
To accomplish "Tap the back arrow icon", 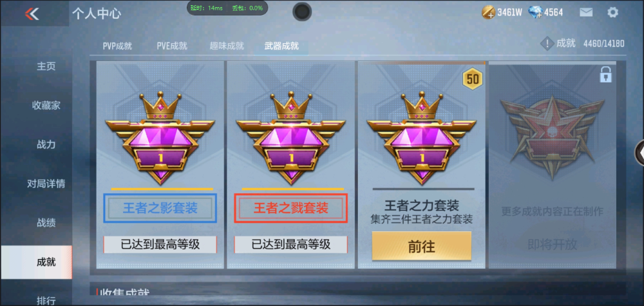I will tap(32, 14).
